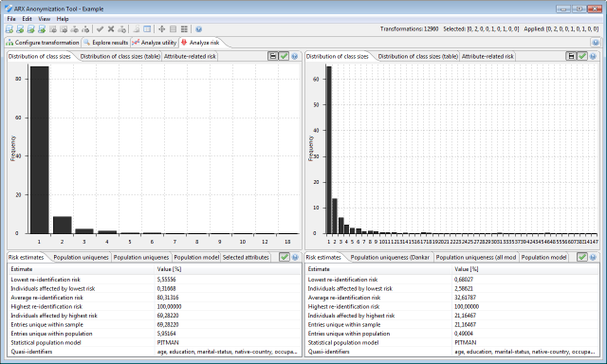Click the left Estimate column header
The height and width of the screenshot is (364, 607).
[x=82, y=269]
